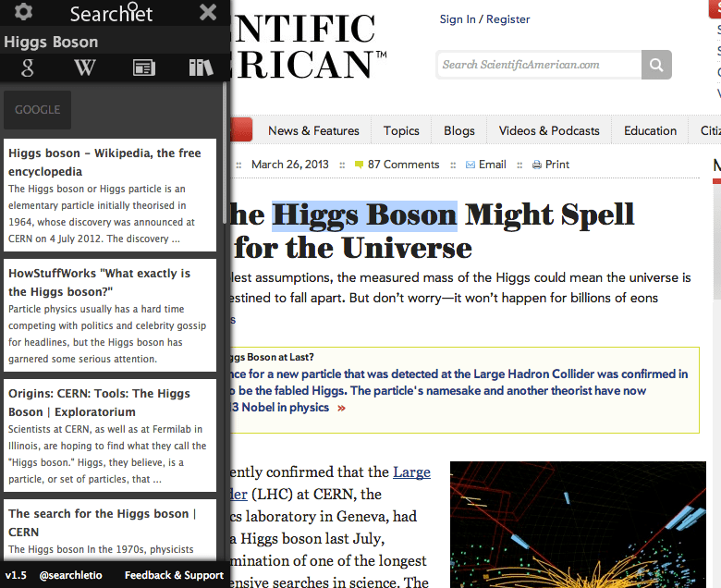Click the Sign In / Register link

(x=484, y=19)
